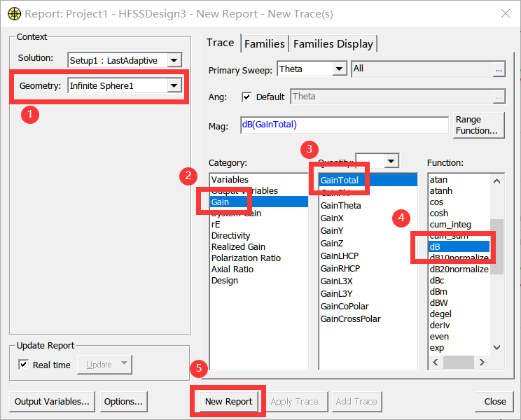Image resolution: width=521 pixels, height=420 pixels.
Task: Select dB in the Function list
Action: pos(459,246)
